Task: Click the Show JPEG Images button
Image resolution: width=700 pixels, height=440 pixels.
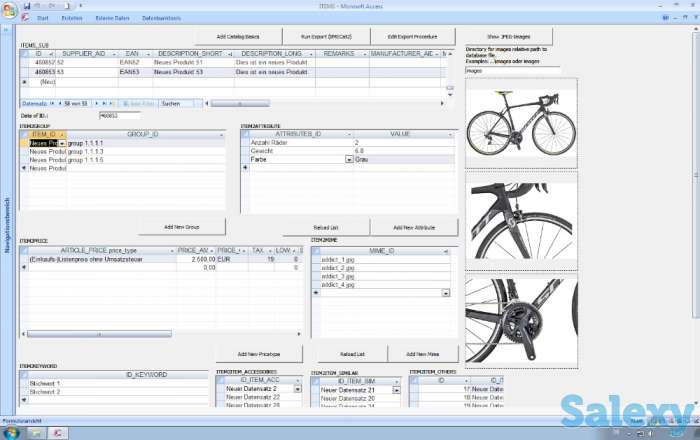Action: tap(509, 37)
